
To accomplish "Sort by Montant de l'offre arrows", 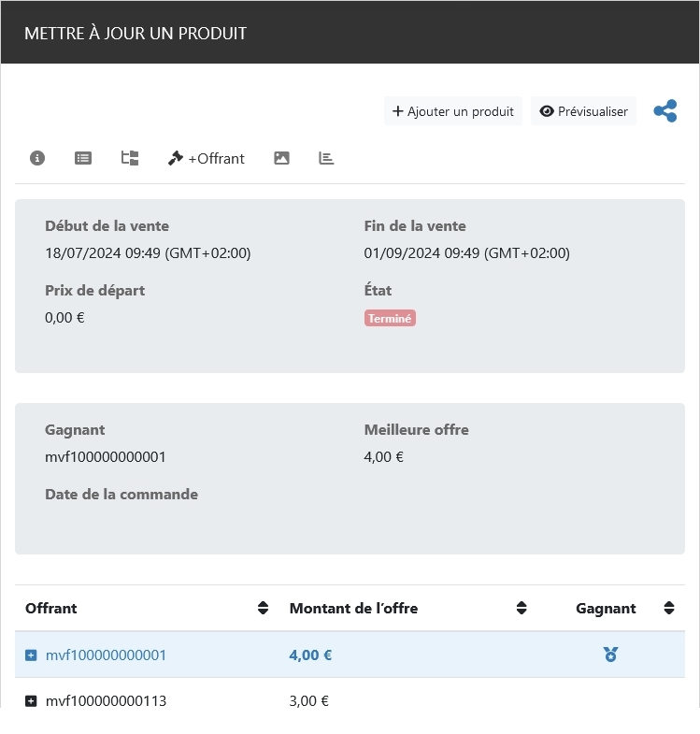I will 521,608.
